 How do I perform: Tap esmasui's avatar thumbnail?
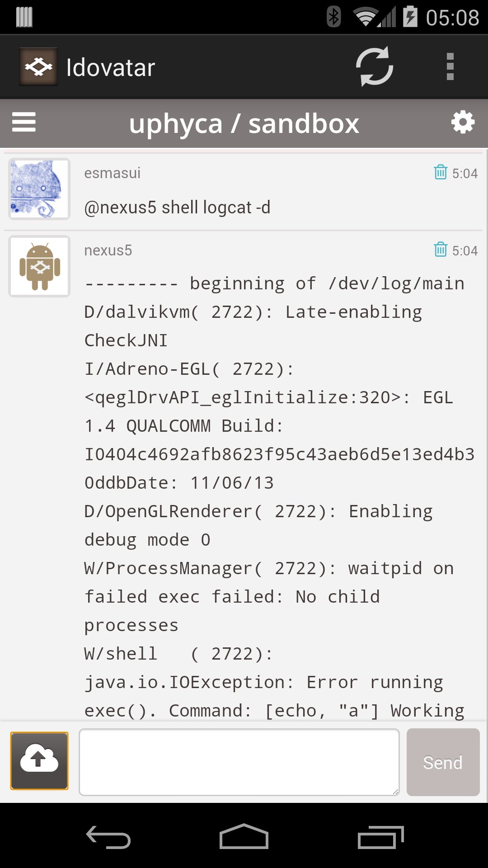39,189
